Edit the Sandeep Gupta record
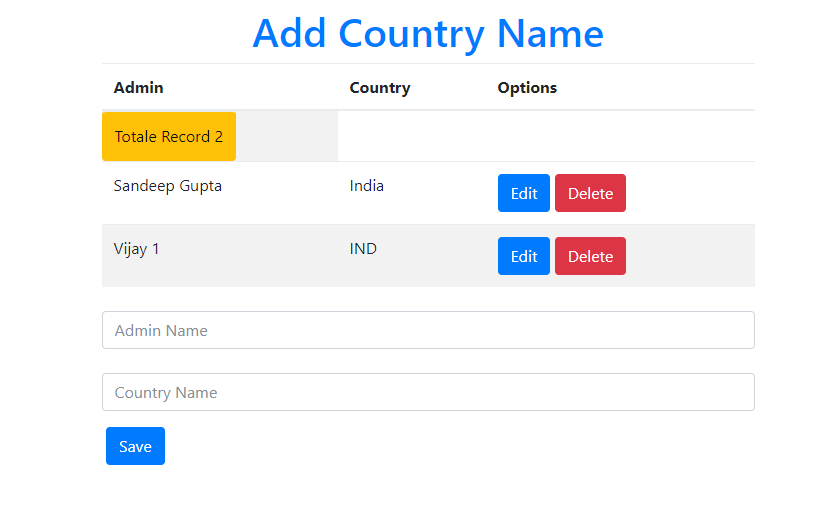This screenshot has height=519, width=823. click(x=523, y=193)
